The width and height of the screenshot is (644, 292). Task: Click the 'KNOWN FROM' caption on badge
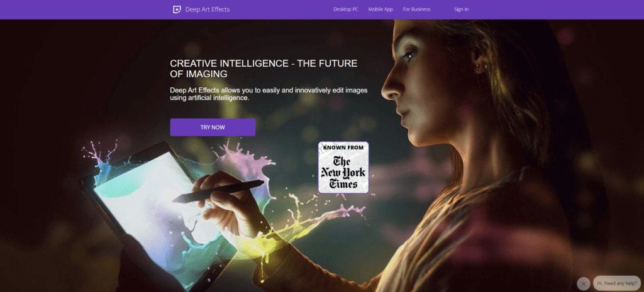click(343, 147)
